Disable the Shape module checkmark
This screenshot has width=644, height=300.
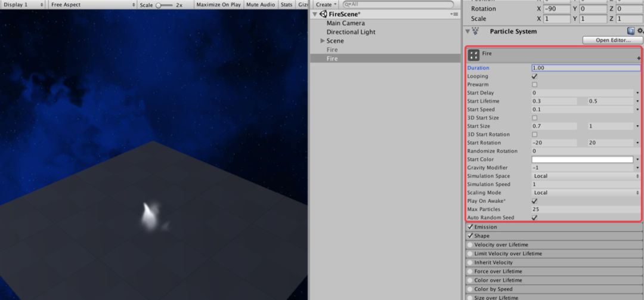click(x=470, y=236)
